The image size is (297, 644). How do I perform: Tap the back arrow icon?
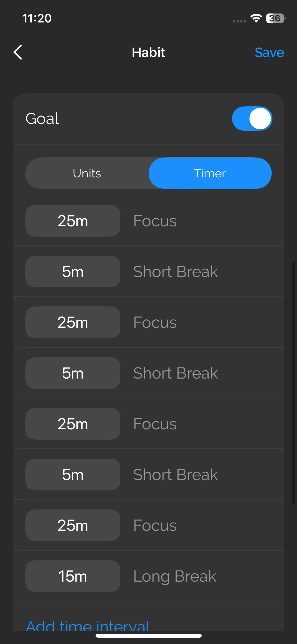(18, 52)
